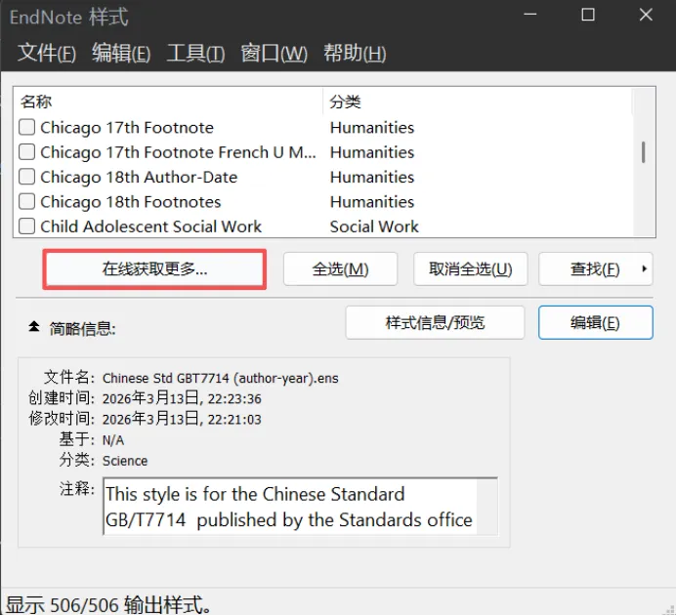Enable the Chicago 18th Author-Date style checkbox
This screenshot has height=616, width=676.
(26, 177)
